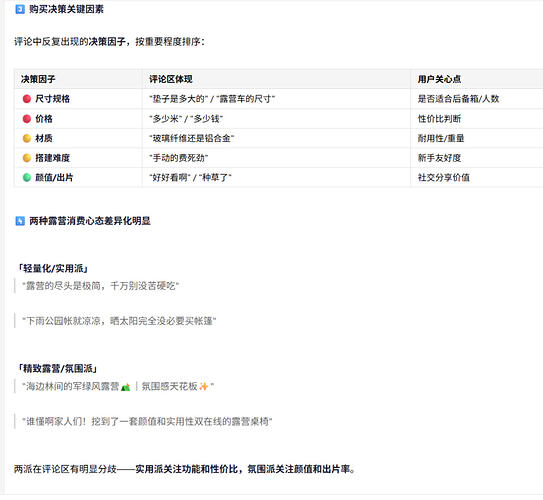The width and height of the screenshot is (543, 500).
Task: Click the red dot next to 尺寸规格
Action: (x=27, y=99)
